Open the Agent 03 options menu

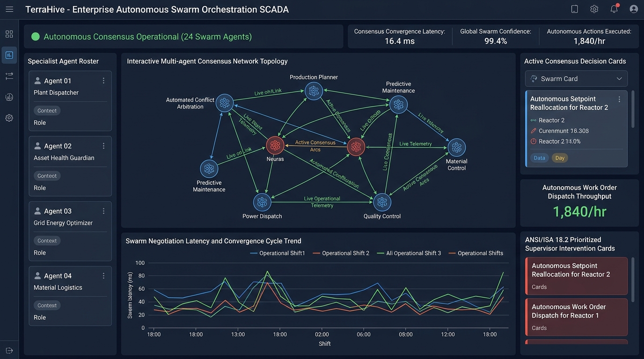tap(103, 211)
